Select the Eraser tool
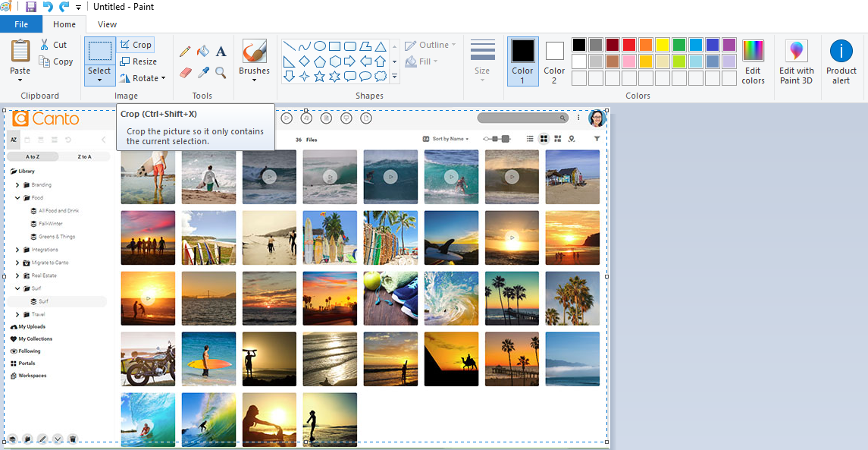Image resolution: width=868 pixels, height=450 pixels. click(x=185, y=73)
